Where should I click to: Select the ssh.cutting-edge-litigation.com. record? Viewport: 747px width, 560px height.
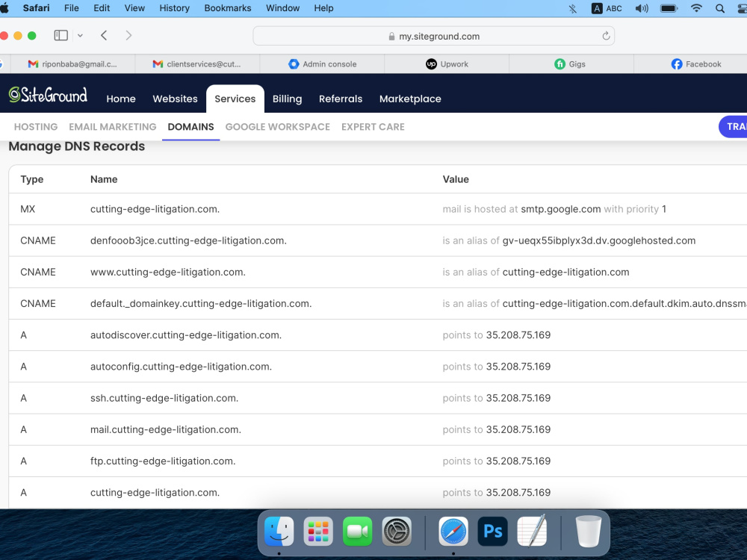tap(164, 398)
